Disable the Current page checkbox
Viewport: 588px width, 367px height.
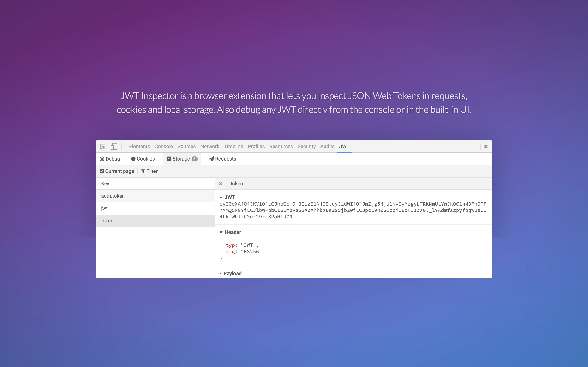click(x=102, y=171)
